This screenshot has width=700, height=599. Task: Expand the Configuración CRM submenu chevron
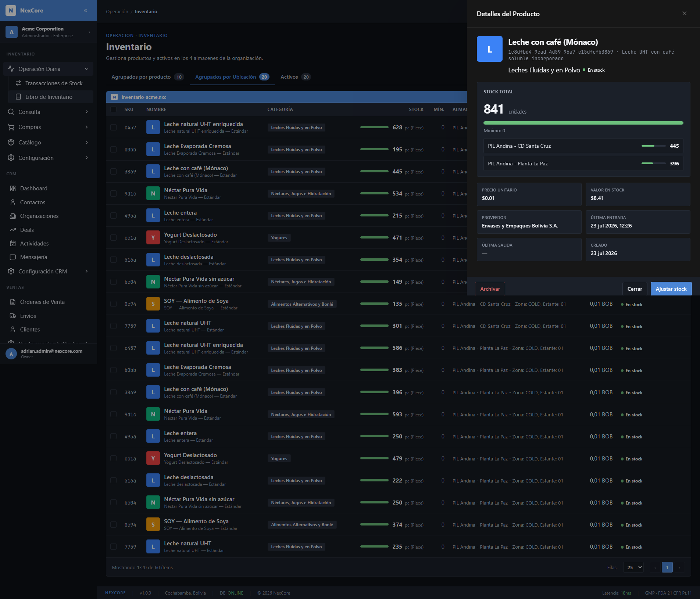(x=87, y=271)
